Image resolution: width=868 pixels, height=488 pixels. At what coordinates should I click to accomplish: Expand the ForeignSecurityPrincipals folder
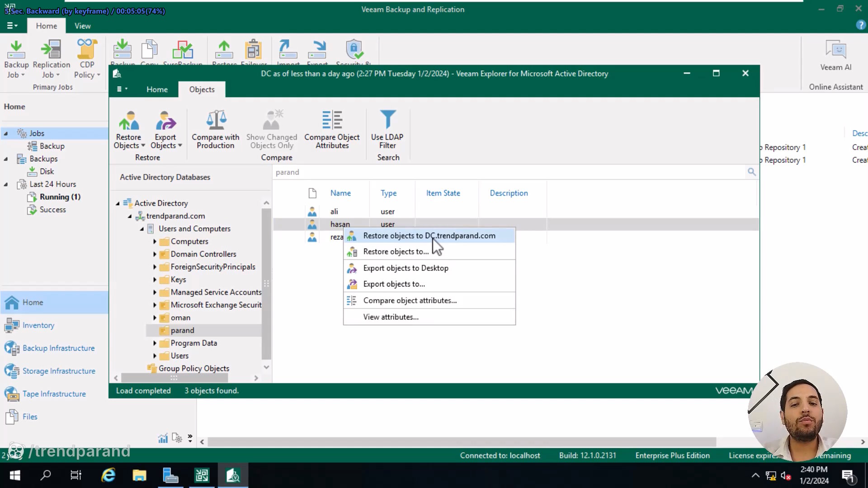point(155,267)
